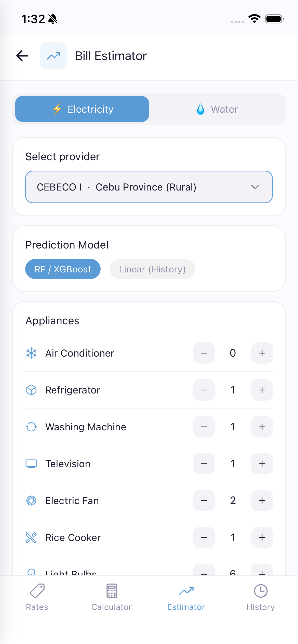Open the Rates tab icon
The image size is (298, 644).
[x=37, y=591]
